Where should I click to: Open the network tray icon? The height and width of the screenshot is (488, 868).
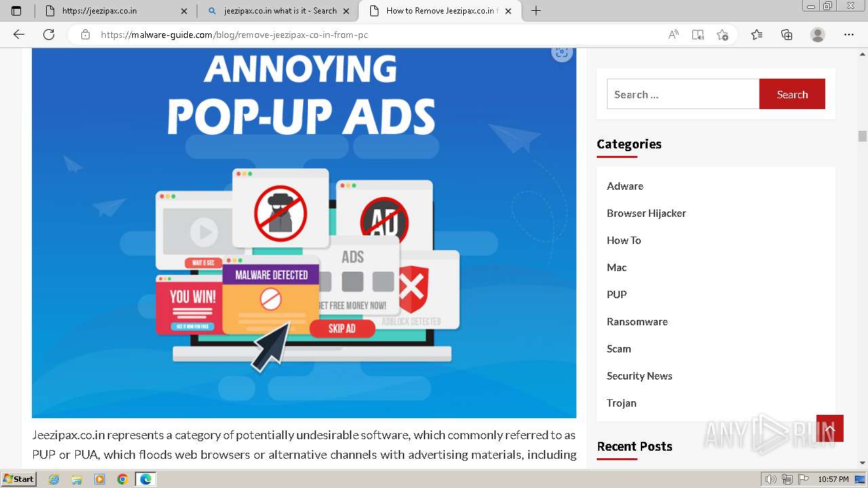[787, 479]
